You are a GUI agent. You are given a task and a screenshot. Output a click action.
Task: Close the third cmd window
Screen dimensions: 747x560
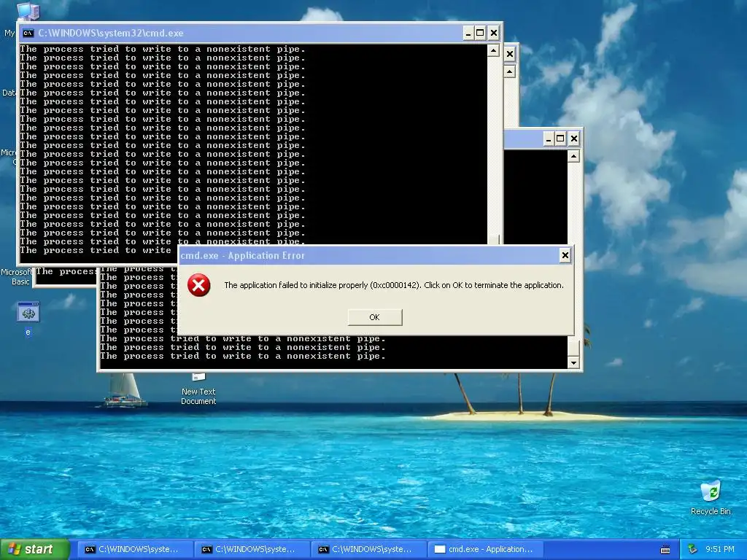(x=574, y=139)
